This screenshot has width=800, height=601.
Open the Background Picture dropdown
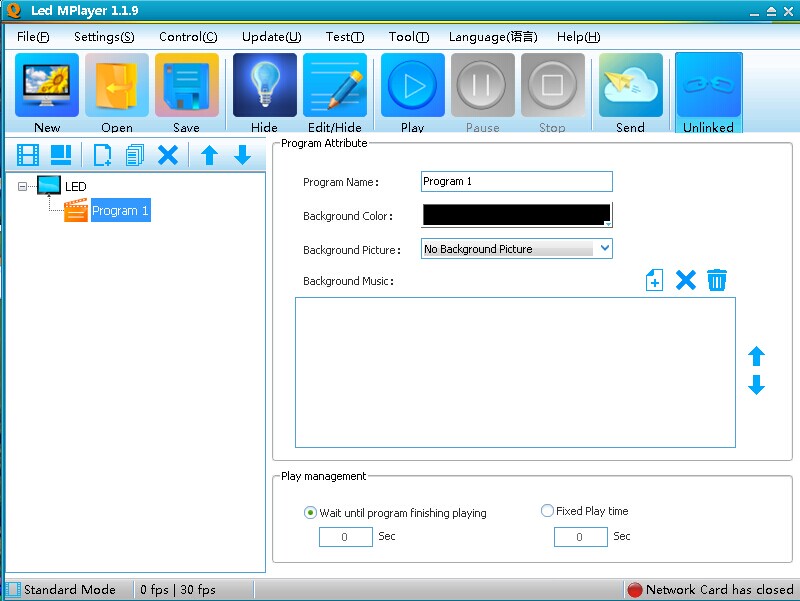pyautogui.click(x=607, y=247)
